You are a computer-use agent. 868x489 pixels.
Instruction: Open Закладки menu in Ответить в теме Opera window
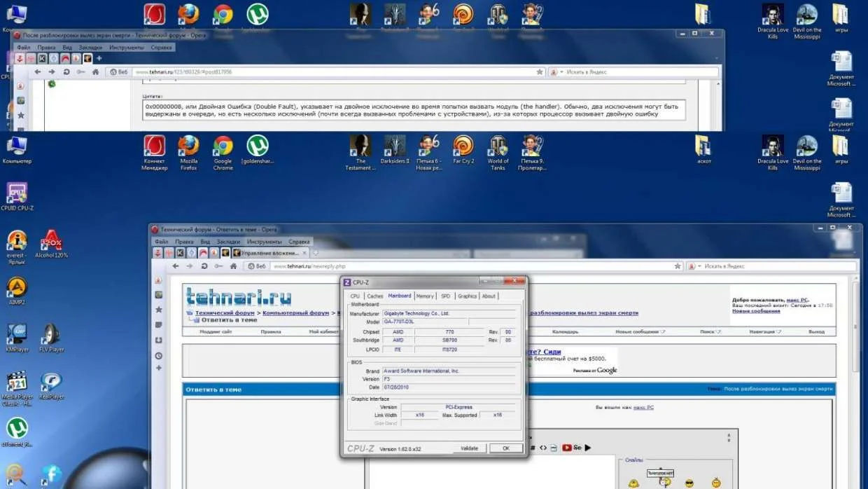227,242
